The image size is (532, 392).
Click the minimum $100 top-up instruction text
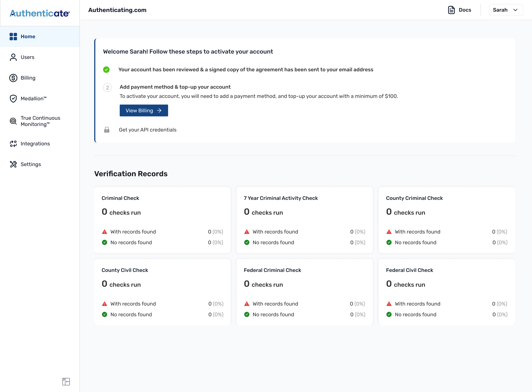tap(259, 96)
